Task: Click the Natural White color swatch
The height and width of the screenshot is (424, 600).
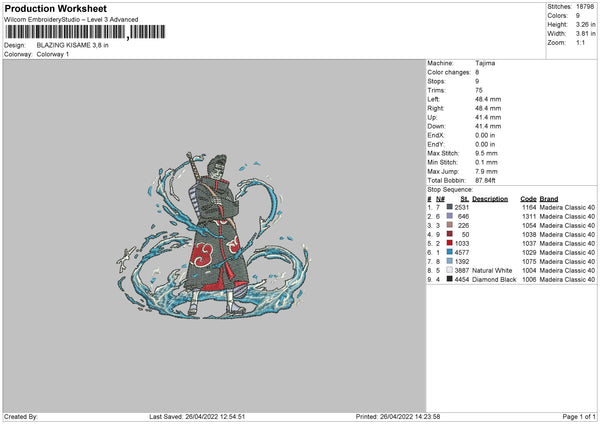Action: pyautogui.click(x=450, y=270)
